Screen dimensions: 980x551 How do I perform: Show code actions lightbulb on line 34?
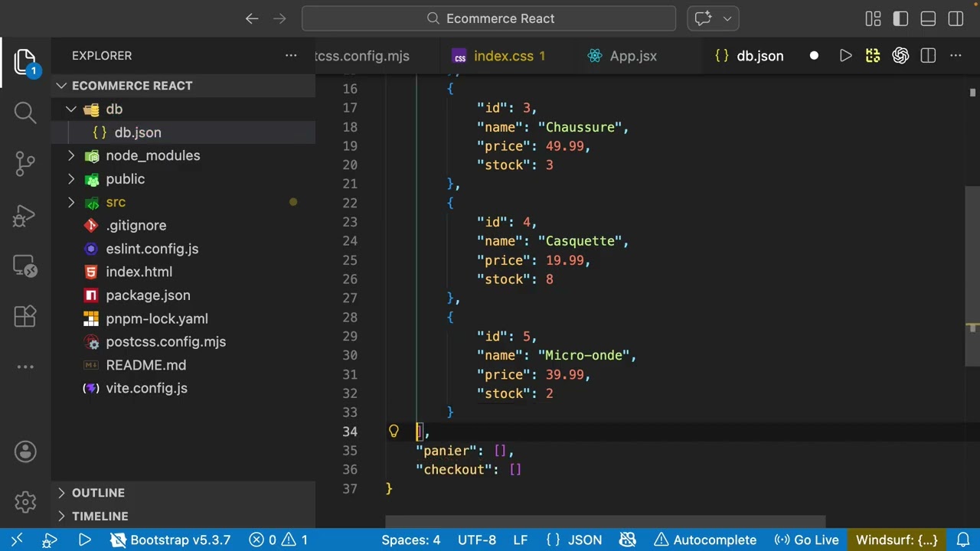[394, 432]
